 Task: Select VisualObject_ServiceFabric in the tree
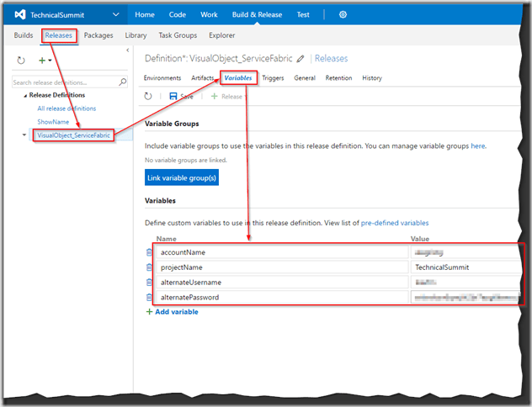click(73, 135)
